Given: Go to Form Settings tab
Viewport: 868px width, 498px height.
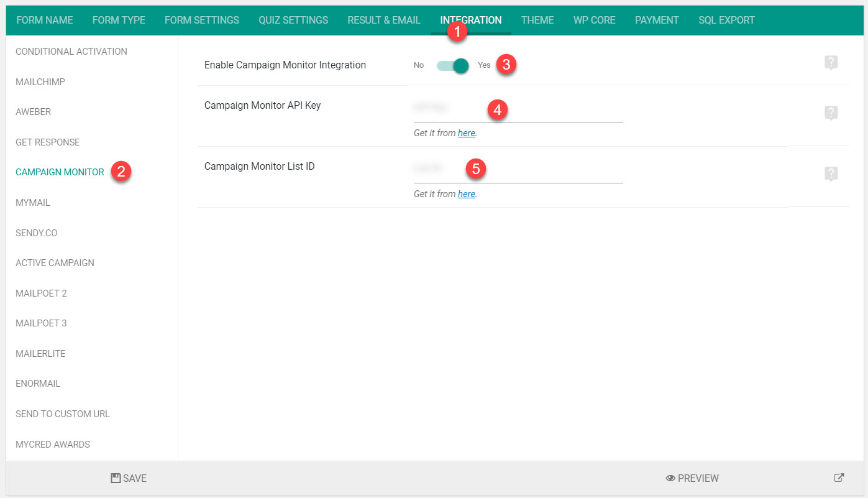Looking at the screenshot, I should click(x=202, y=20).
